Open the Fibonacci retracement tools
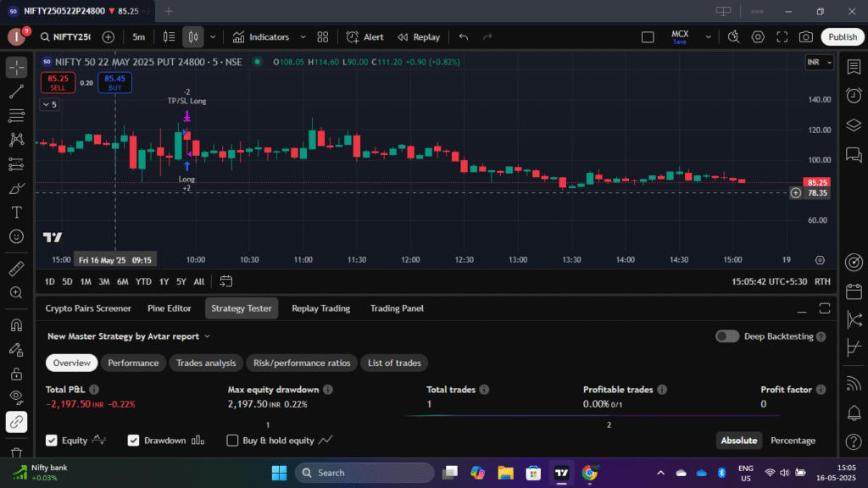This screenshot has width=868, height=488. [17, 115]
